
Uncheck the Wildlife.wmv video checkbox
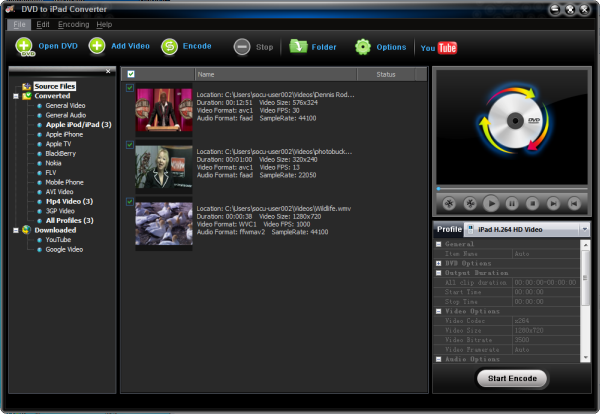click(130, 202)
